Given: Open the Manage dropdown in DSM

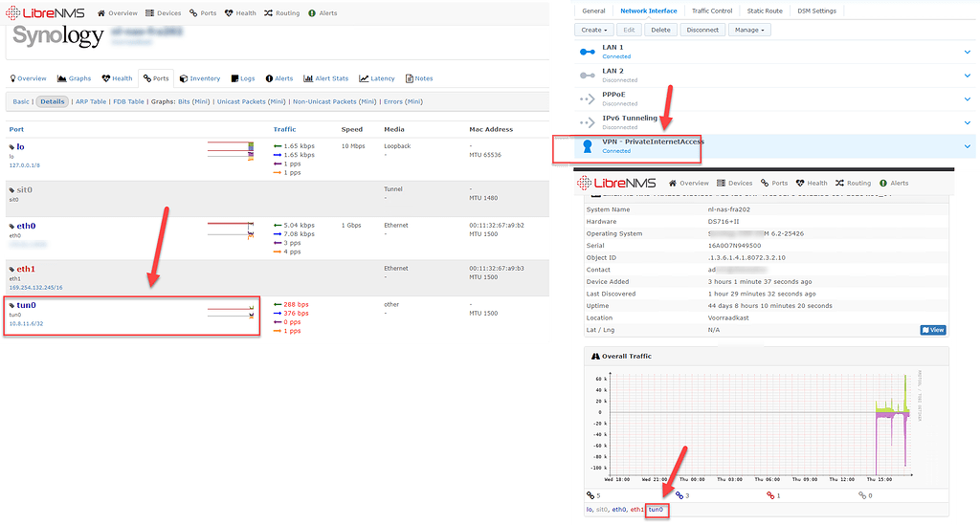Looking at the screenshot, I should [x=749, y=30].
